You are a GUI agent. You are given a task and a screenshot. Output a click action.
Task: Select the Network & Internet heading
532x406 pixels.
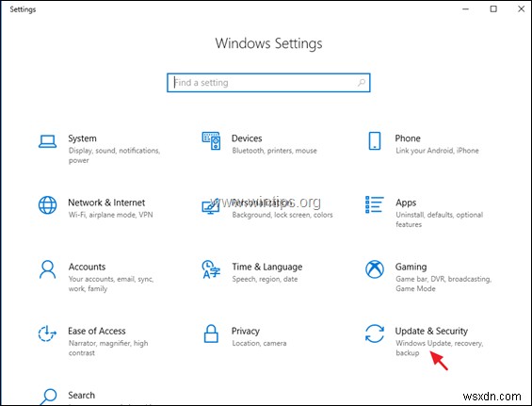(106, 203)
